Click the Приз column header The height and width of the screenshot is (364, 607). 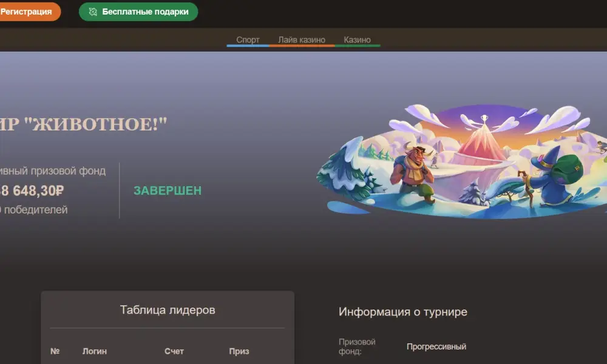239,351
